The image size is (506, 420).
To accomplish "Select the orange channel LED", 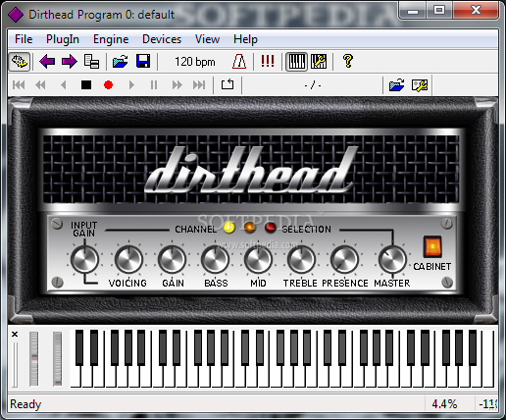I will click(x=250, y=228).
